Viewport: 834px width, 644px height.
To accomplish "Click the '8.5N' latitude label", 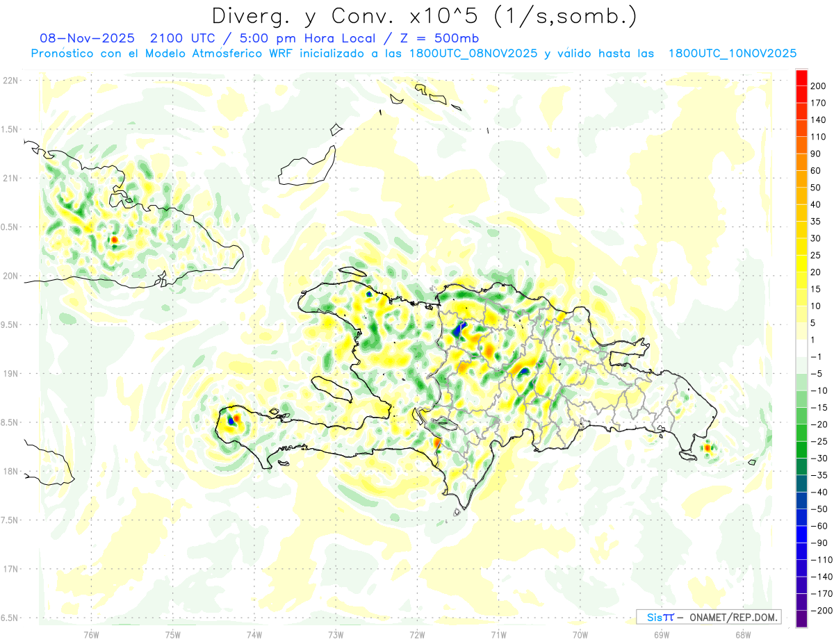I will tap(8, 422).
